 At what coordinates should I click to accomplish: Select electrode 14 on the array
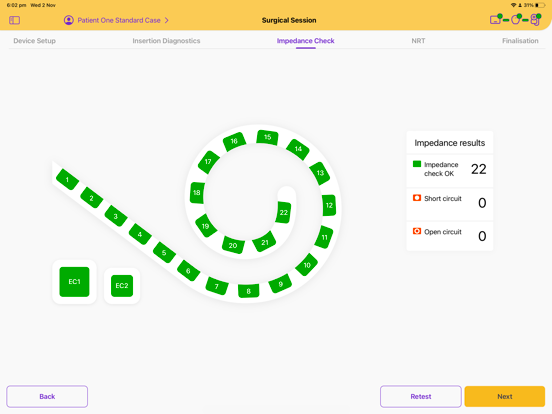tap(298, 149)
